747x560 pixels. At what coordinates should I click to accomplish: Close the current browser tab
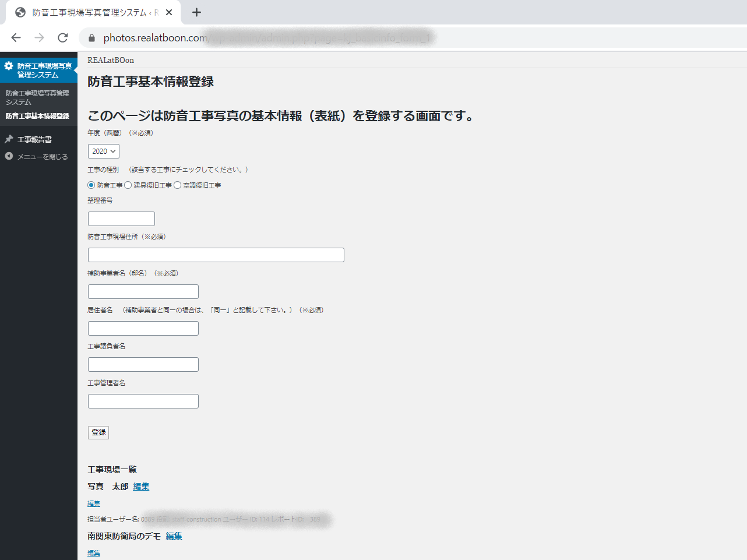(x=169, y=12)
